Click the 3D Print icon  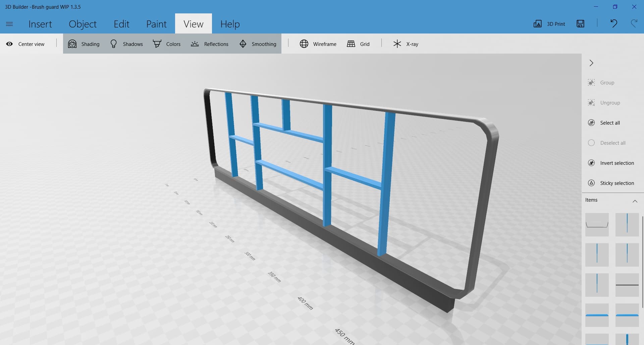[x=537, y=24]
